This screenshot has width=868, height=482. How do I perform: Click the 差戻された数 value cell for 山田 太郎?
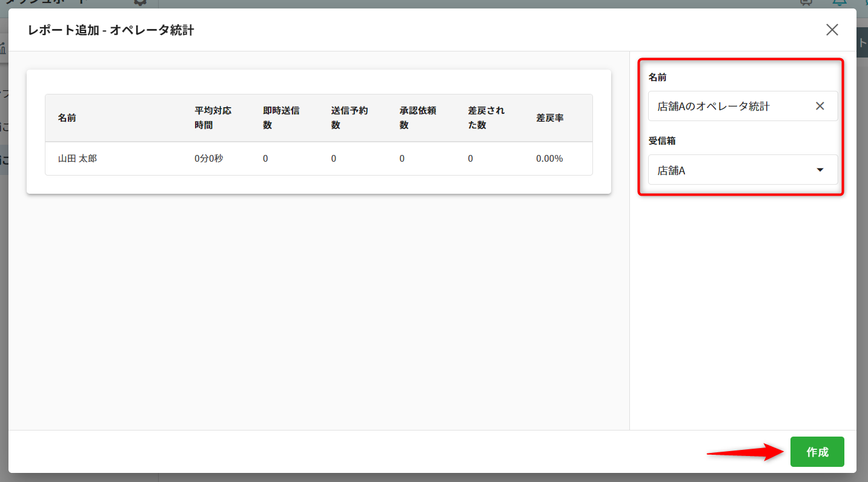coord(471,159)
